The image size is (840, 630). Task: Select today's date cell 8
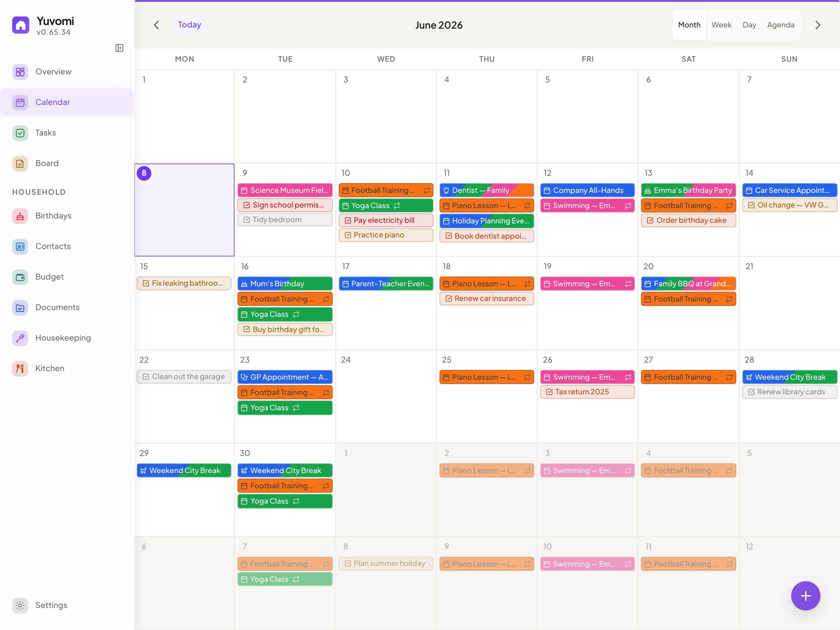185,210
